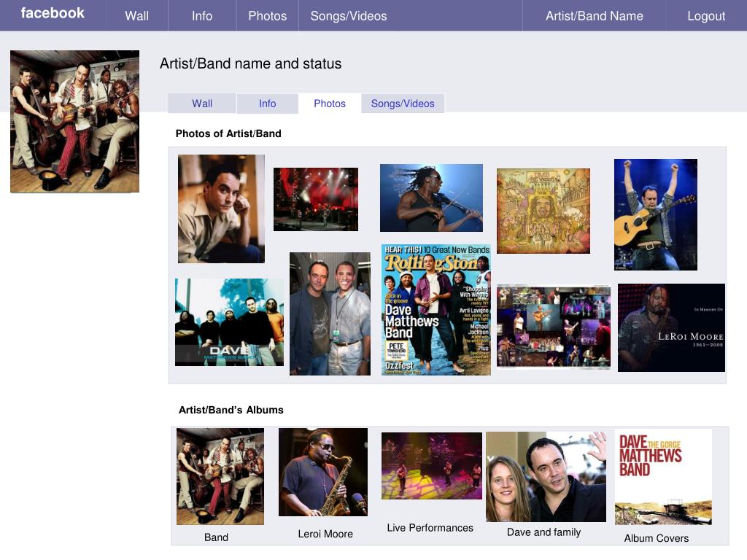
Task: Click the facebook logo in header
Action: coord(53,13)
